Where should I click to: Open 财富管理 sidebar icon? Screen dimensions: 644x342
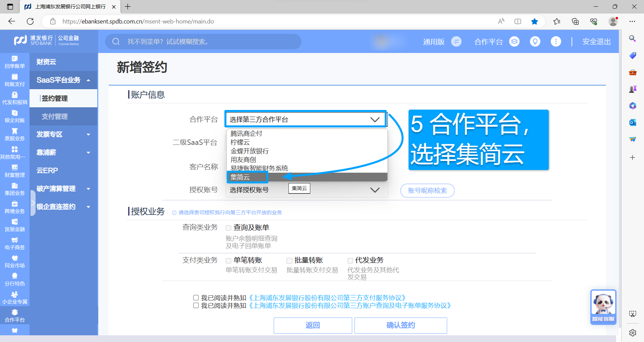pyautogui.click(x=15, y=171)
